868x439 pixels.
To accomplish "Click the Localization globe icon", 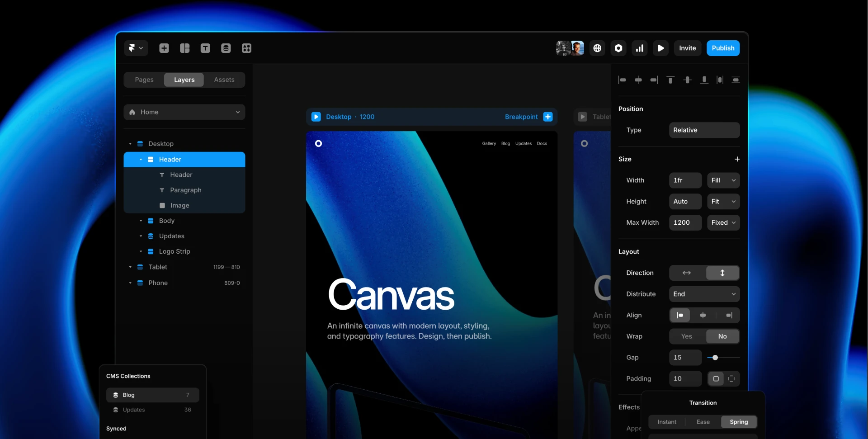I will 597,48.
